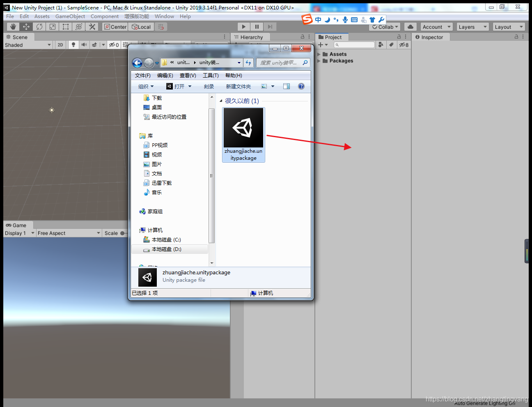Toggle scene lighting bulb icon
The height and width of the screenshot is (407, 532).
point(73,45)
